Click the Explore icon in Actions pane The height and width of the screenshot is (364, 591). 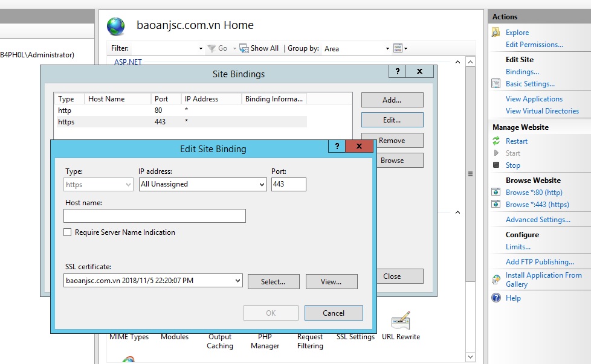[x=496, y=33]
